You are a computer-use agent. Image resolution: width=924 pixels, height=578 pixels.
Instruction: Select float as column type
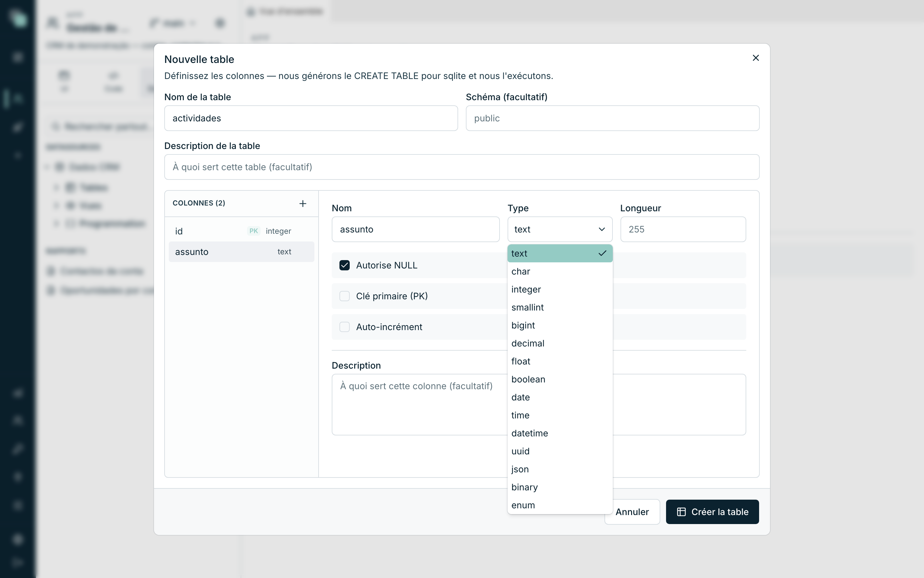(560, 361)
